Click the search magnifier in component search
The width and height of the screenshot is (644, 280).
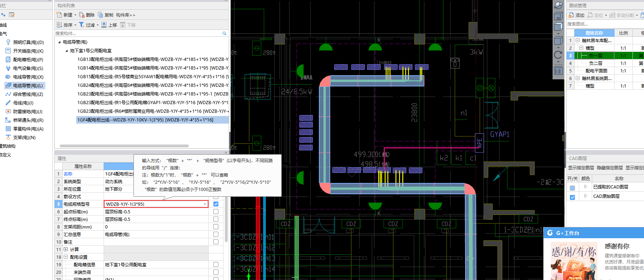224,33
